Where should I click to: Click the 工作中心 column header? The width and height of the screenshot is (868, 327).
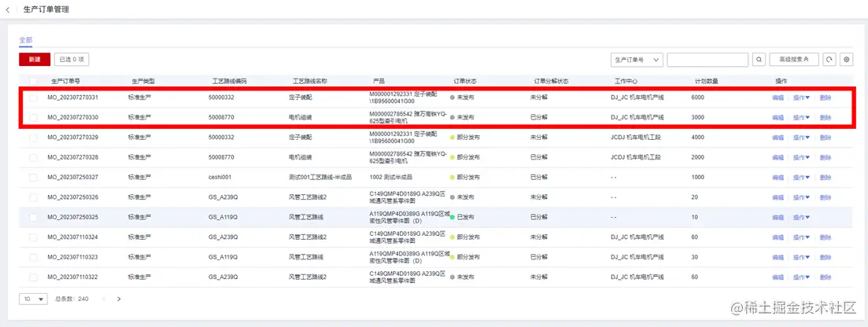[x=626, y=81]
